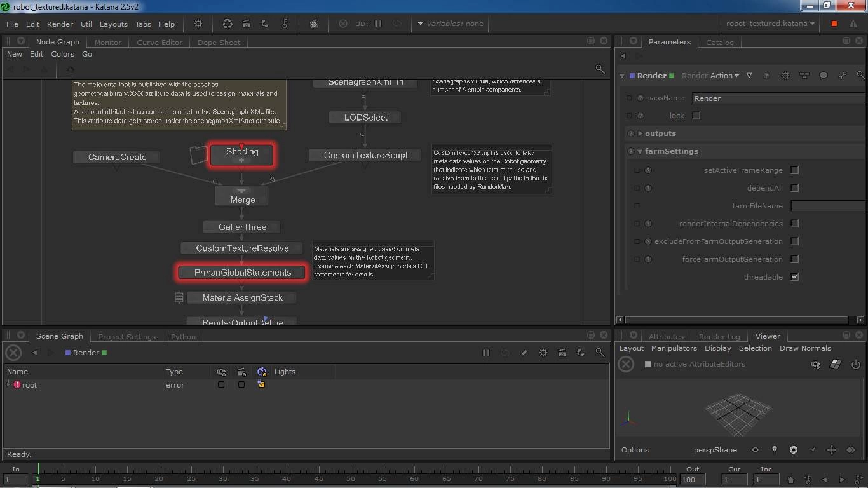Screen dimensions: 868x488
Task: Open the Parameters panel options dropdown arrow
Action: 634,41
